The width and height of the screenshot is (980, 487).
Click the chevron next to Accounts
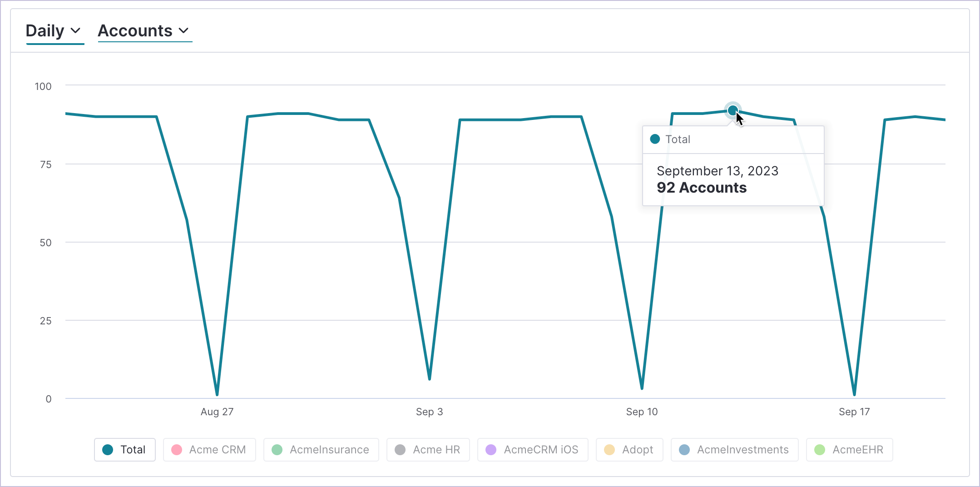pos(183,31)
